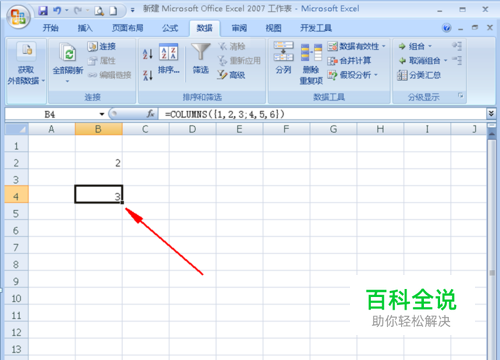
Task: Click the select all corner
Action: pyautogui.click(x=17, y=129)
